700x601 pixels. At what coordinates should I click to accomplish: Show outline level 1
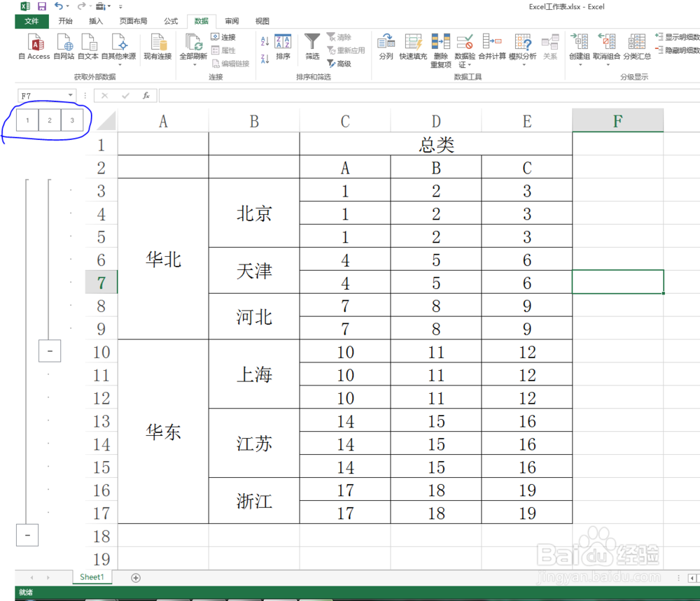click(x=27, y=120)
